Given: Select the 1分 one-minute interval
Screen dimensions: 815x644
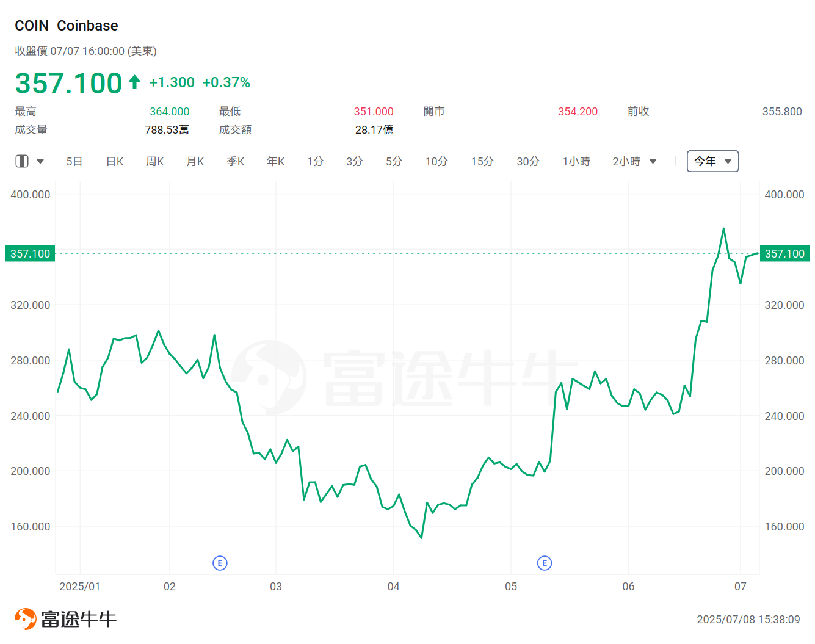Looking at the screenshot, I should point(315,161).
